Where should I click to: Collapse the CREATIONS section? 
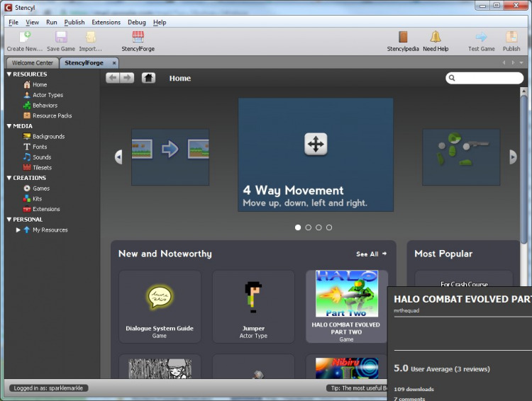[9, 178]
